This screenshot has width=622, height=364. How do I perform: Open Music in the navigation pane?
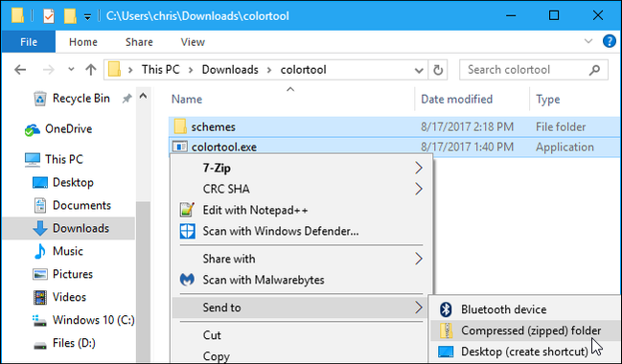pyautogui.click(x=58, y=251)
